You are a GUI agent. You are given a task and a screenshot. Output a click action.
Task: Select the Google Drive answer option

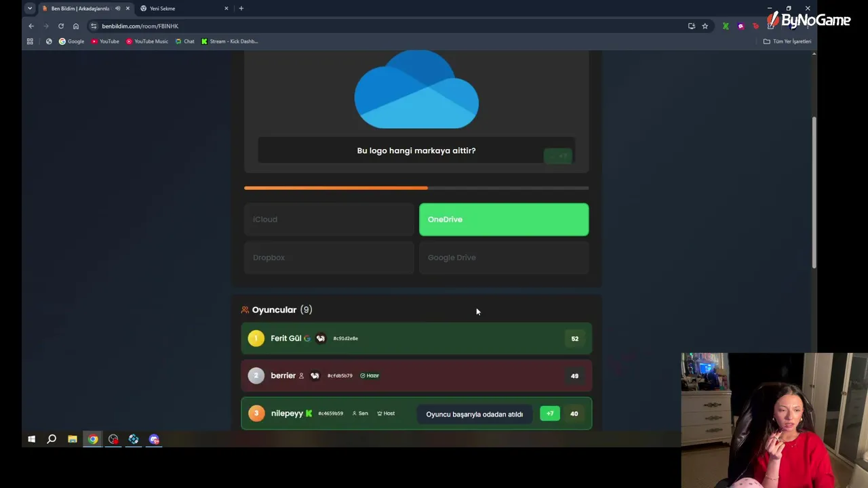pyautogui.click(x=504, y=258)
